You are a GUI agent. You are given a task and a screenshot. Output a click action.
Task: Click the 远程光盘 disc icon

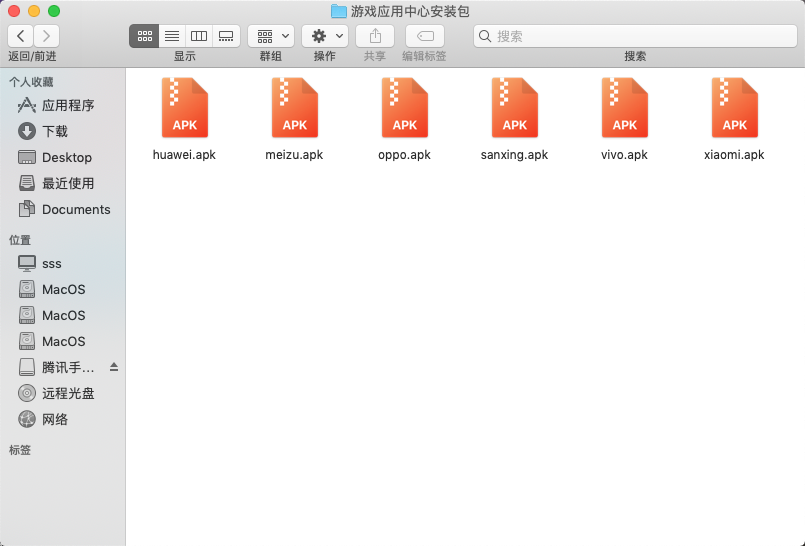pos(27,394)
